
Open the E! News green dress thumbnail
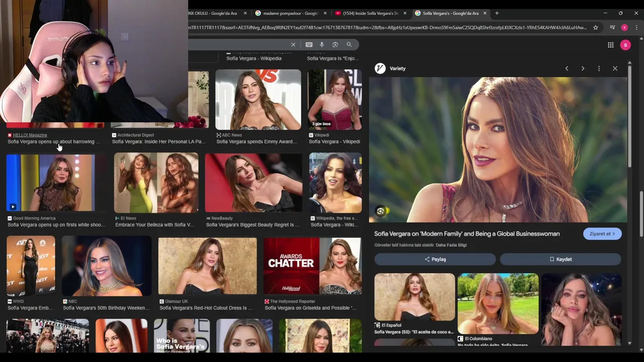click(x=156, y=183)
